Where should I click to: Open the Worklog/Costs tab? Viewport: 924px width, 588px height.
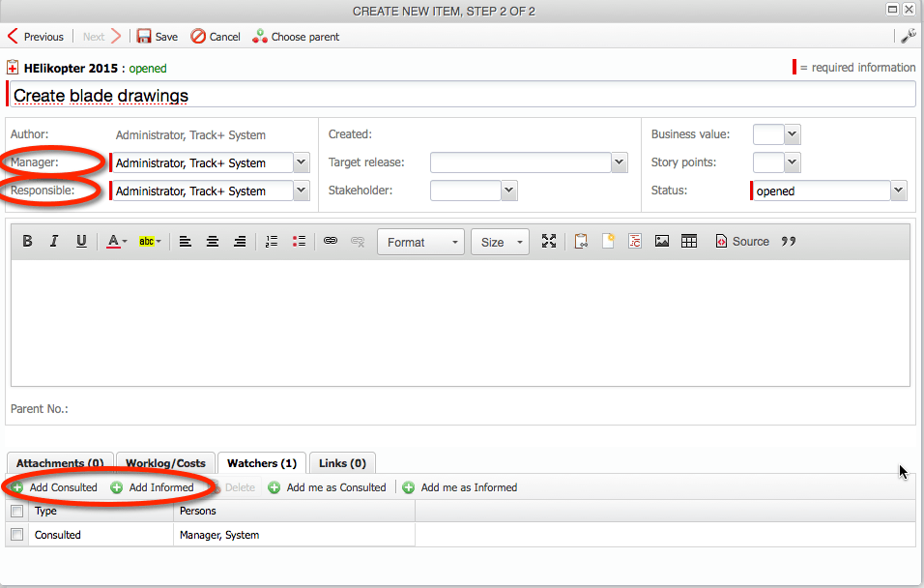pyautogui.click(x=165, y=463)
